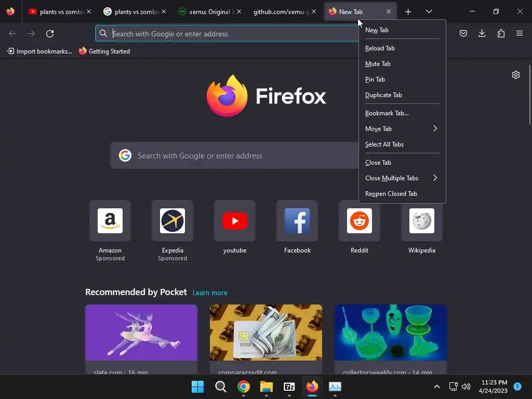Follow the Pocket Learn more link
Screen dimensions: 532x399
click(x=210, y=293)
